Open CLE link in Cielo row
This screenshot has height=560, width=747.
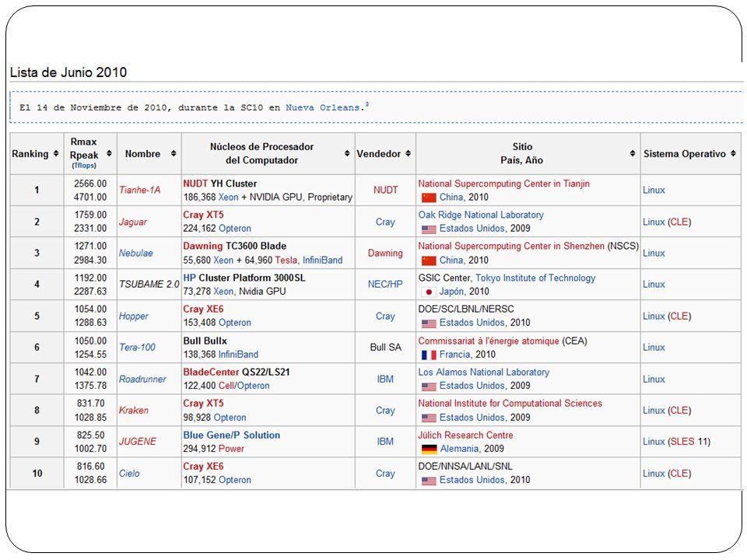(x=679, y=474)
